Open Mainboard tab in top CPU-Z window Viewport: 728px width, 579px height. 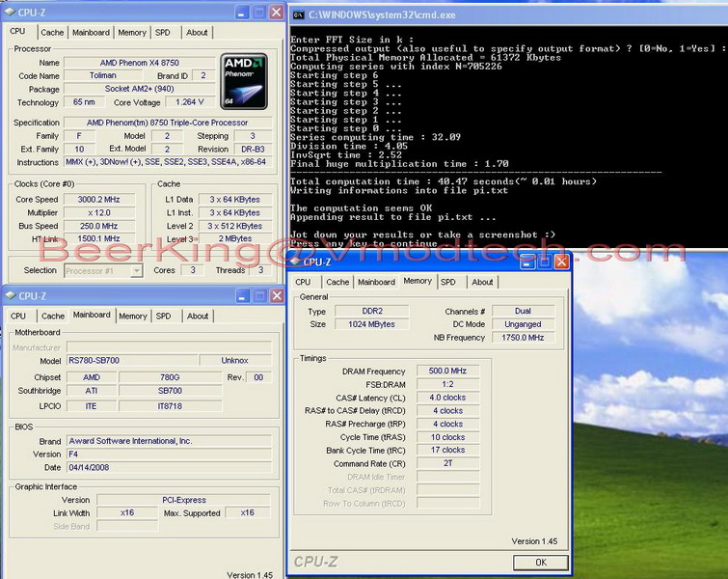coord(91,33)
